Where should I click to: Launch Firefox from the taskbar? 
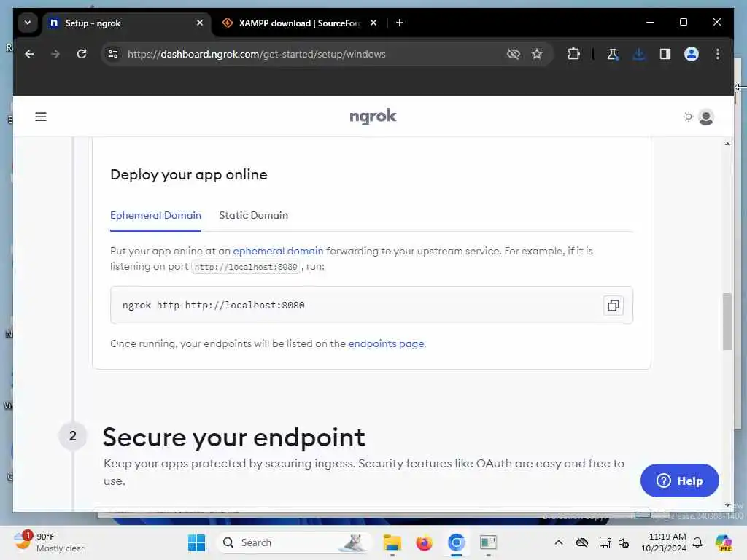point(424,542)
